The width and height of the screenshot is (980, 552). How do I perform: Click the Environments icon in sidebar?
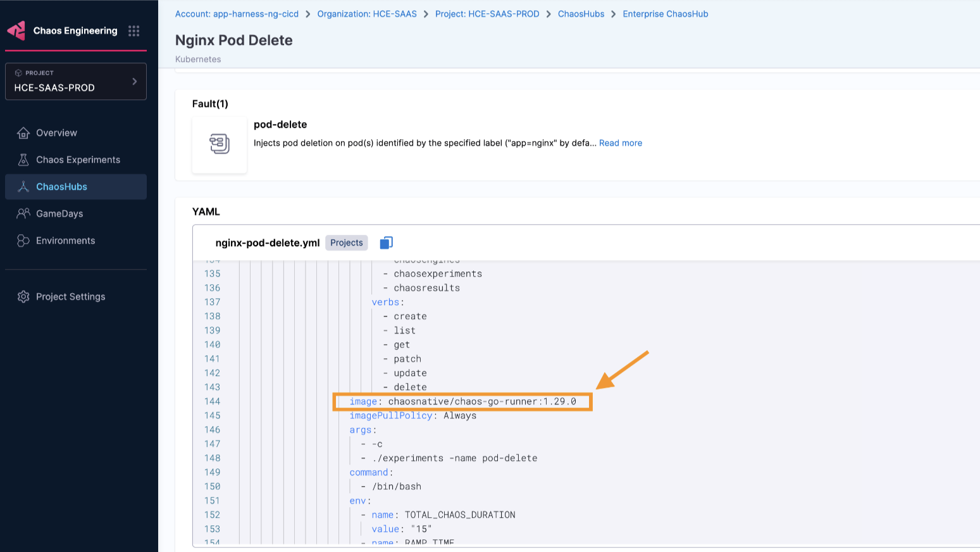(23, 241)
